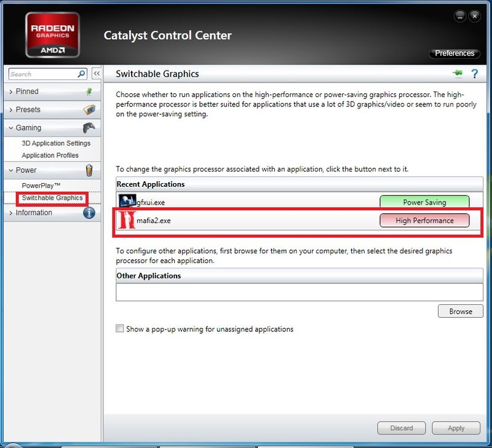The width and height of the screenshot is (492, 448).
Task: Click the Other Applications header
Action: coord(300,275)
